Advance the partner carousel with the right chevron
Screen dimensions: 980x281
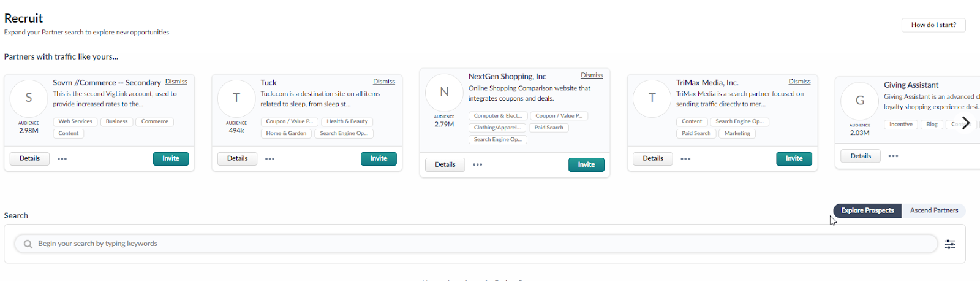click(x=965, y=123)
